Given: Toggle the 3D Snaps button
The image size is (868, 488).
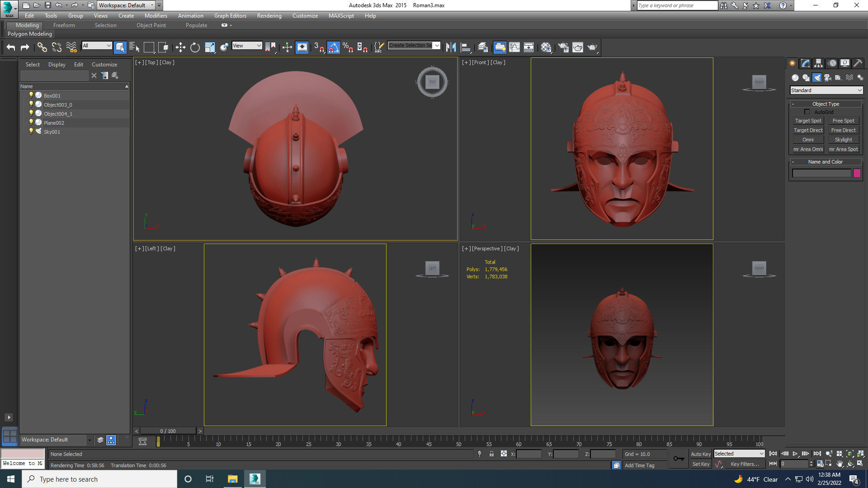Looking at the screenshot, I should [x=319, y=47].
